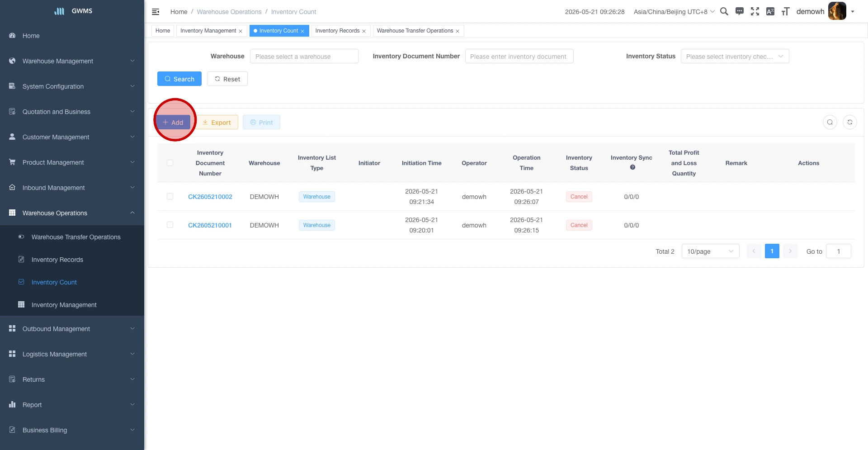Open the font size icon

[x=786, y=11]
